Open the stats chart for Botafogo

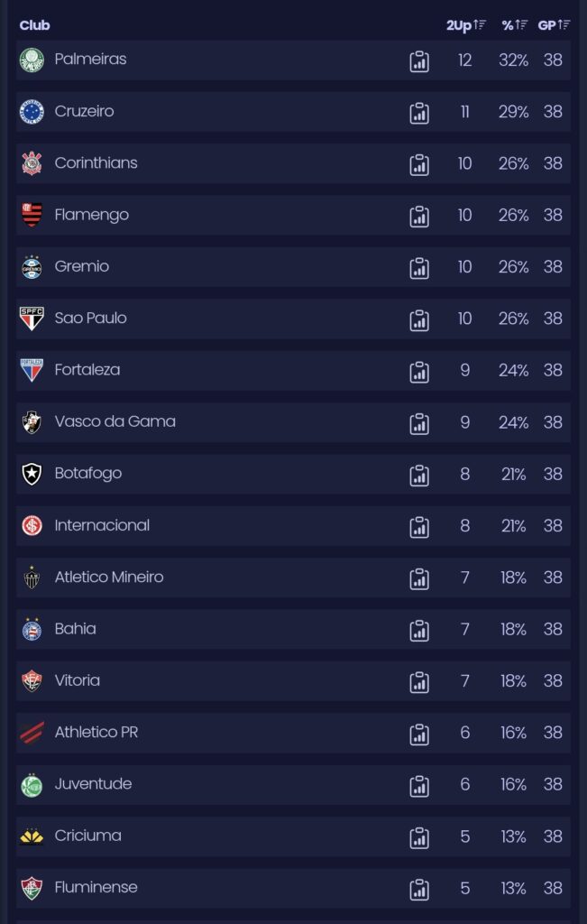[419, 474]
